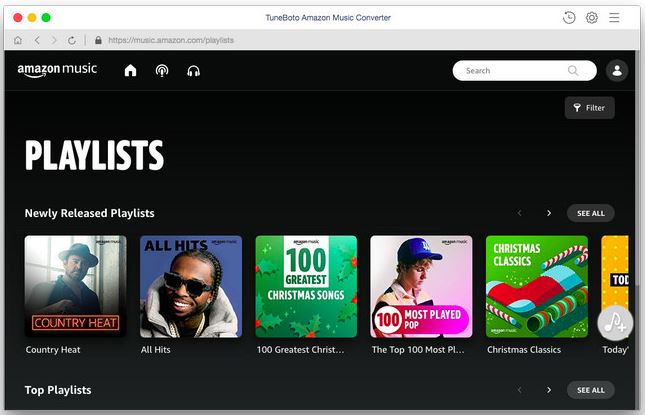
Task: See all Newly Released Playlists
Action: pyautogui.click(x=591, y=213)
